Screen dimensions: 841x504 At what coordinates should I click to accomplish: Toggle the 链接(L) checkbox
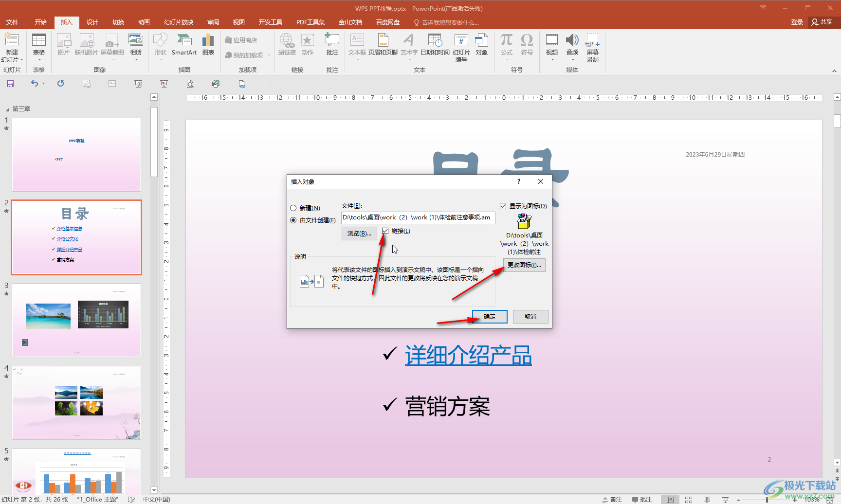385,231
